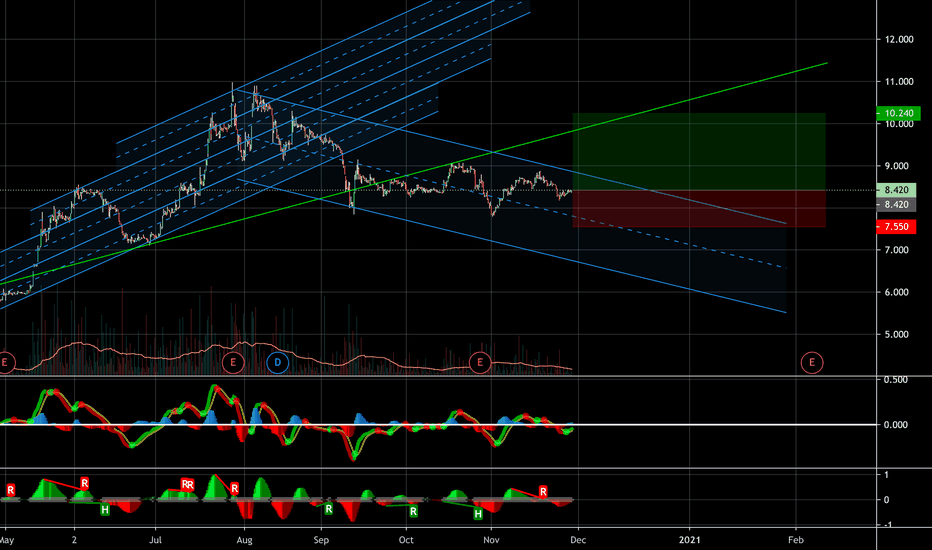Click the 5.000 price axis label
Screen dimensions: 932x550
pyautogui.click(x=896, y=334)
